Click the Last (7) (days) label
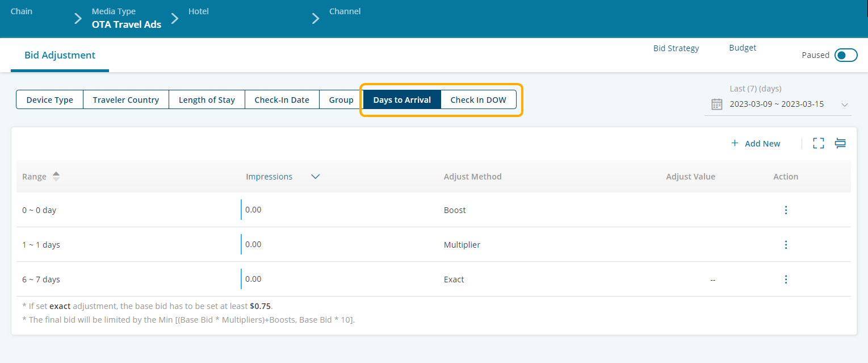 (756, 89)
